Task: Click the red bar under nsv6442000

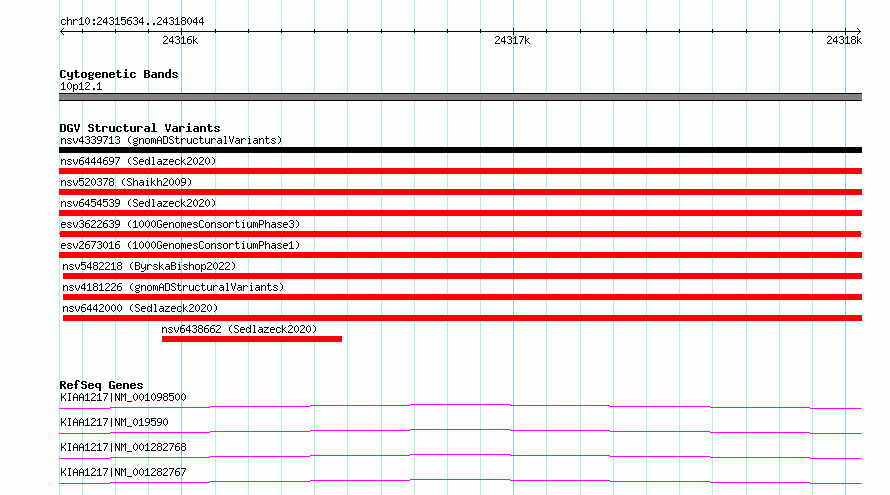Action: 463,318
